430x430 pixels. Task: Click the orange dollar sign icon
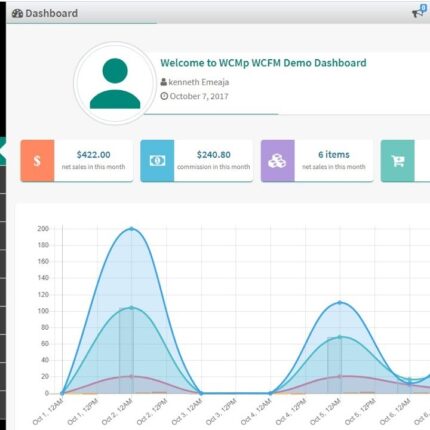(37, 161)
